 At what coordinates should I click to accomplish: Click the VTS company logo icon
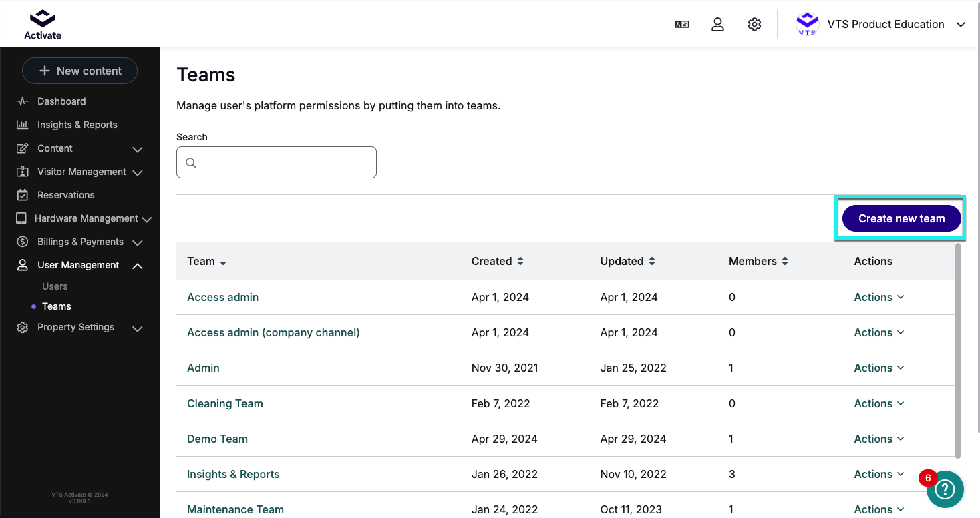point(807,25)
